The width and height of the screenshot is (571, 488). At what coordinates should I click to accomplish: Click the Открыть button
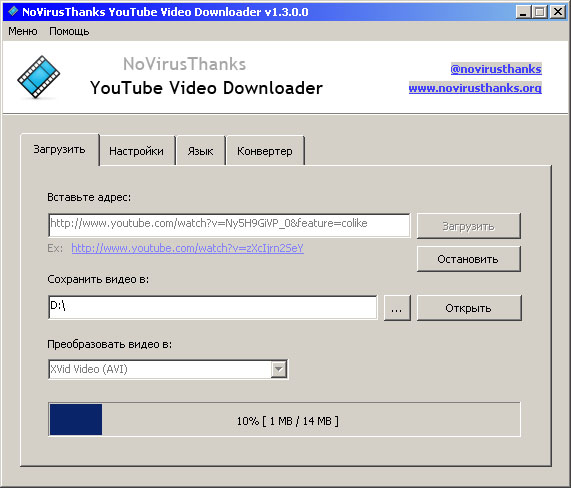coord(469,308)
